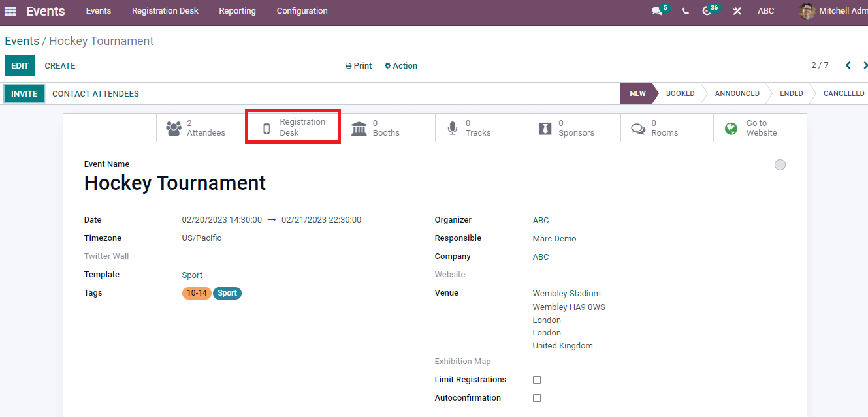The image size is (868, 417).
Task: Set stage to Booked
Action: point(680,93)
